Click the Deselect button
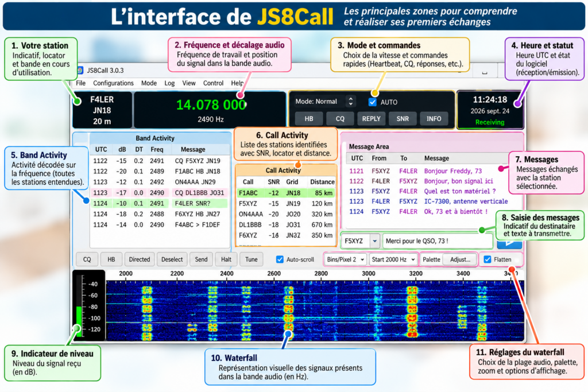Image resolution: width=588 pixels, height=392 pixels. click(x=172, y=259)
